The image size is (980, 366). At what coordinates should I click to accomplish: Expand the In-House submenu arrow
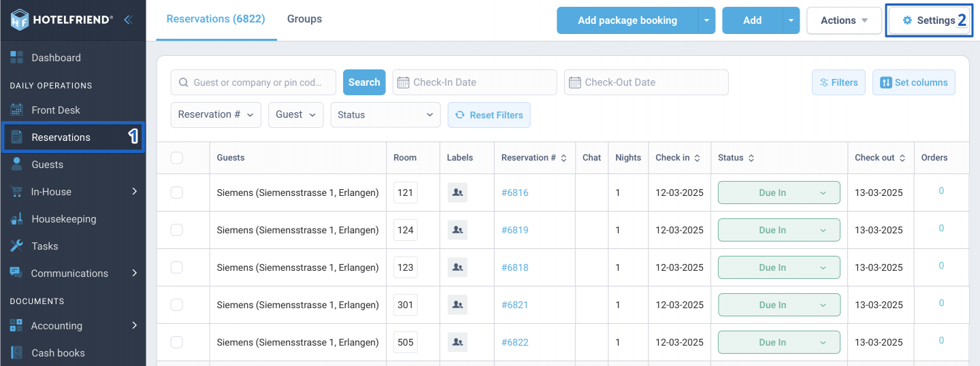point(134,192)
